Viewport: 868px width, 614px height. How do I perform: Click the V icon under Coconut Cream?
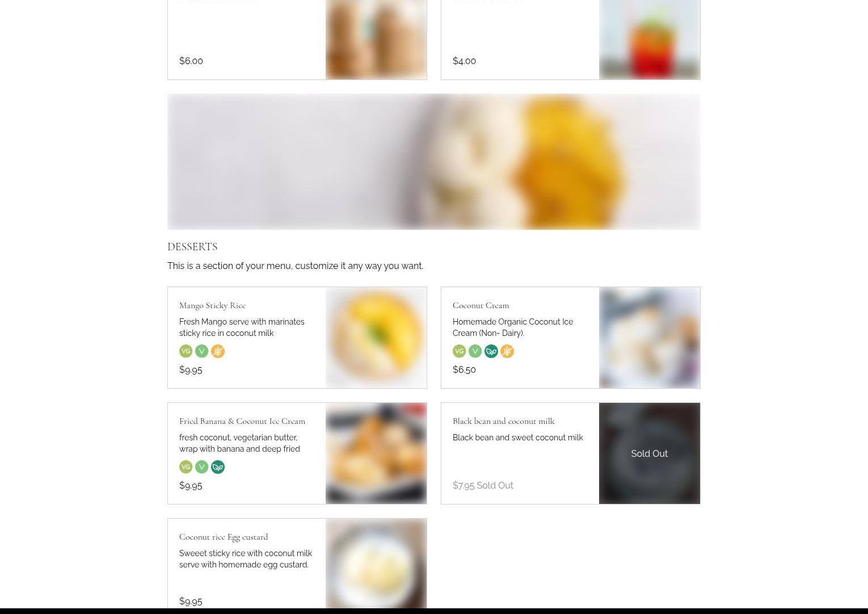click(475, 351)
